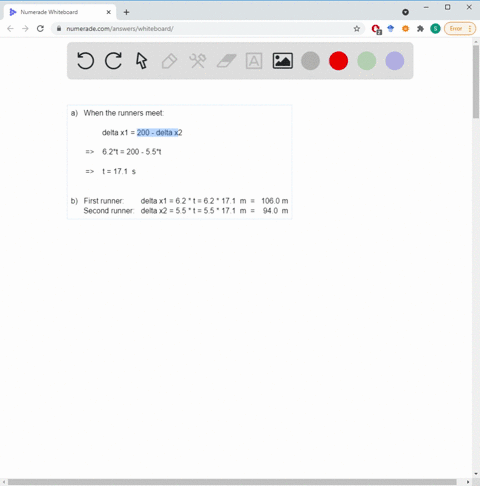The image size is (480, 486).
Task: Choose the red color swatch
Action: [x=338, y=61]
